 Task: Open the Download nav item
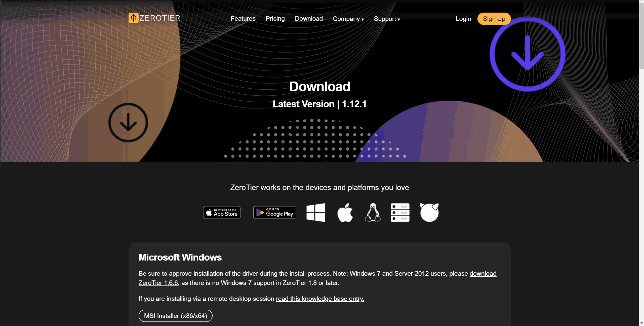tap(309, 19)
